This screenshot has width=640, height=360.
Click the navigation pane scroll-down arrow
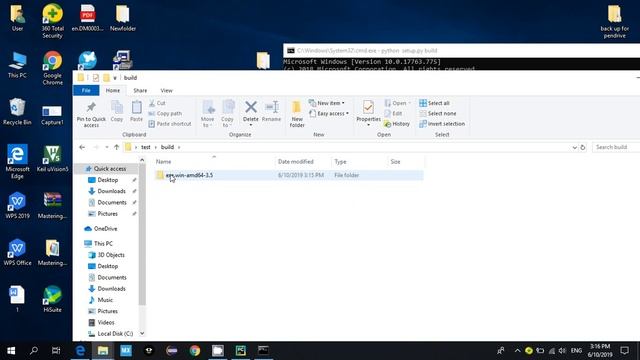pyautogui.click(x=142, y=333)
